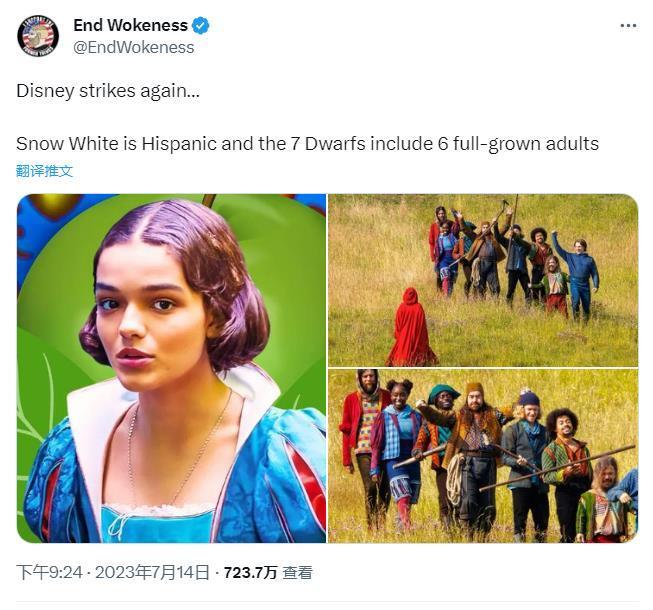Open the End Wokeness profile avatar
The width and height of the screenshot is (653, 610).
coord(38,36)
